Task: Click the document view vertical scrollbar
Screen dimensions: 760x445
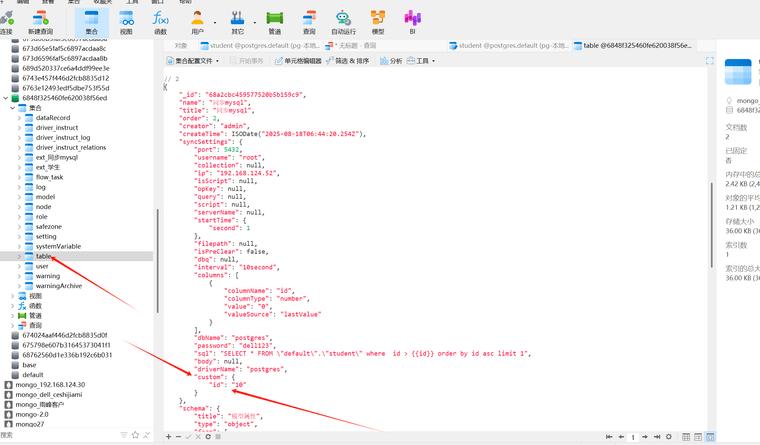Action: [711, 225]
